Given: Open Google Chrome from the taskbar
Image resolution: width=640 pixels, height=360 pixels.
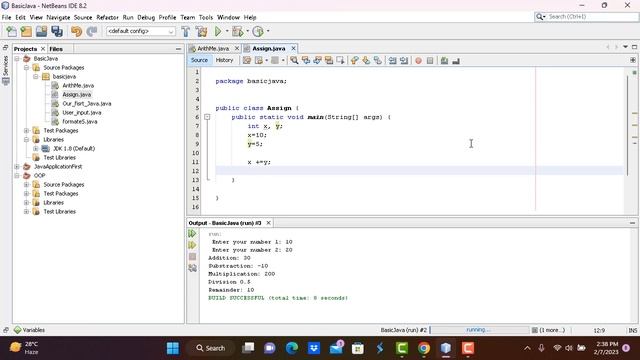Looking at the screenshot, I should [x=424, y=348].
